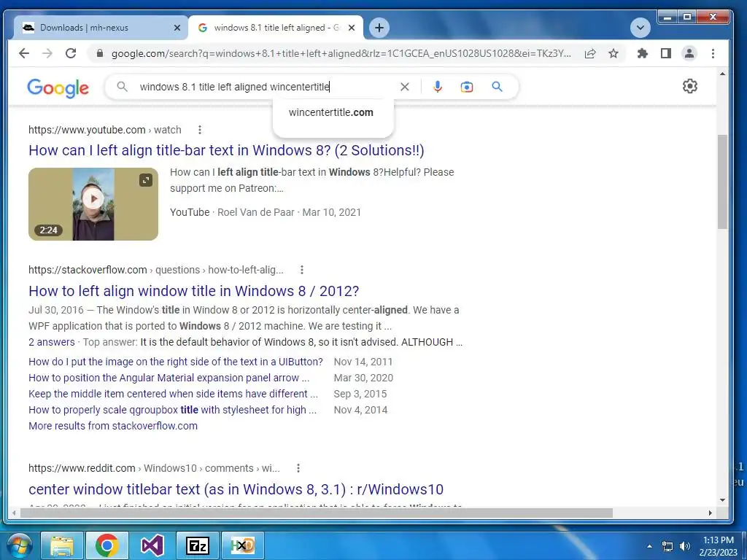Open the Chrome profile avatar
This screenshot has width=747, height=560.
[689, 53]
